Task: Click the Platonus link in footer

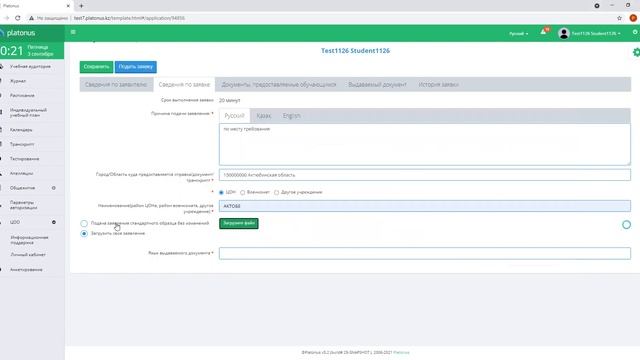Action: [401, 352]
